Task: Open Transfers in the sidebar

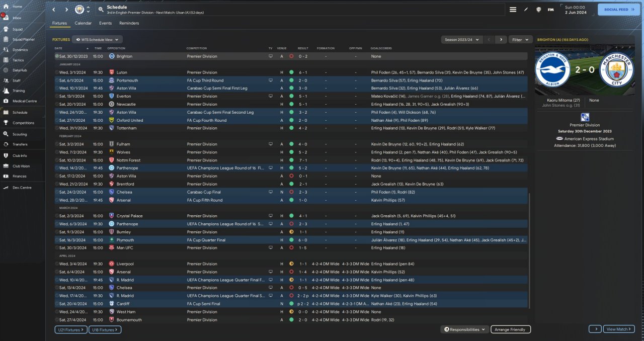Action: point(20,144)
